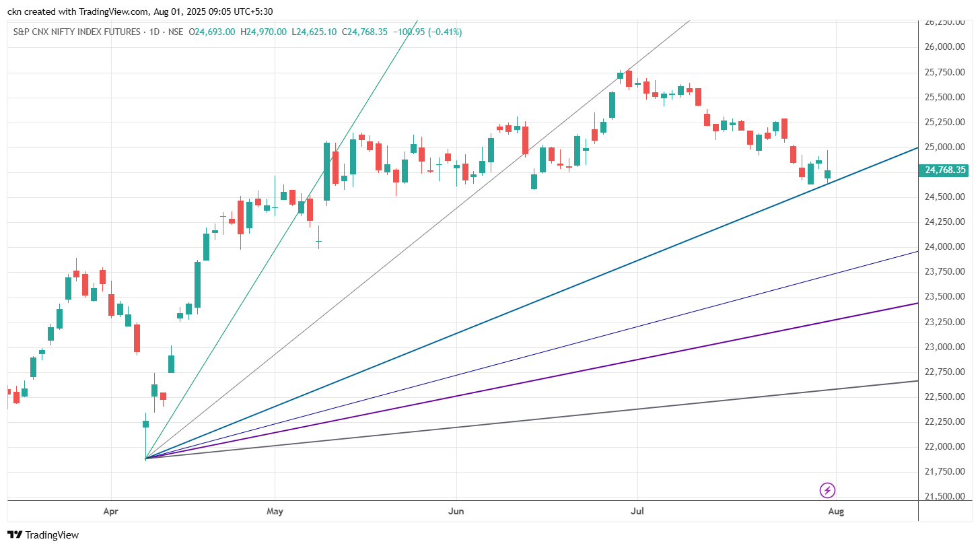Click the TradingView logo at bottom left
This screenshot has width=980, height=548.
pyautogui.click(x=43, y=535)
